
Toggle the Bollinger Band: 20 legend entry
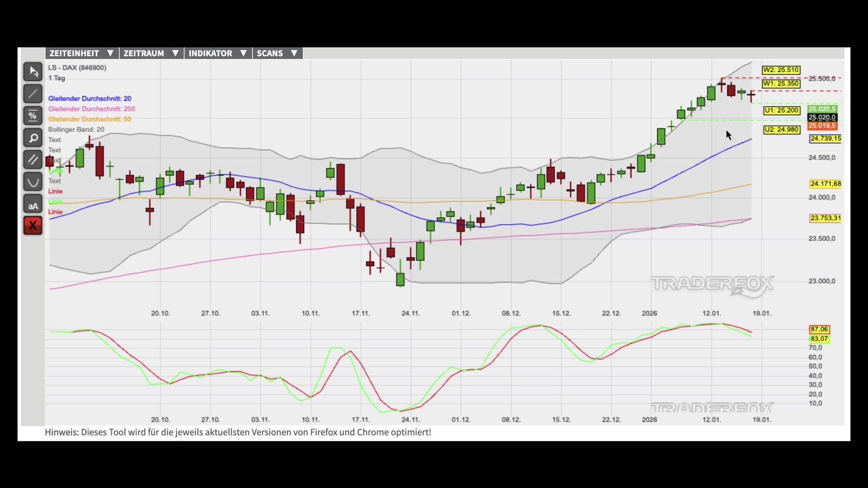point(76,130)
